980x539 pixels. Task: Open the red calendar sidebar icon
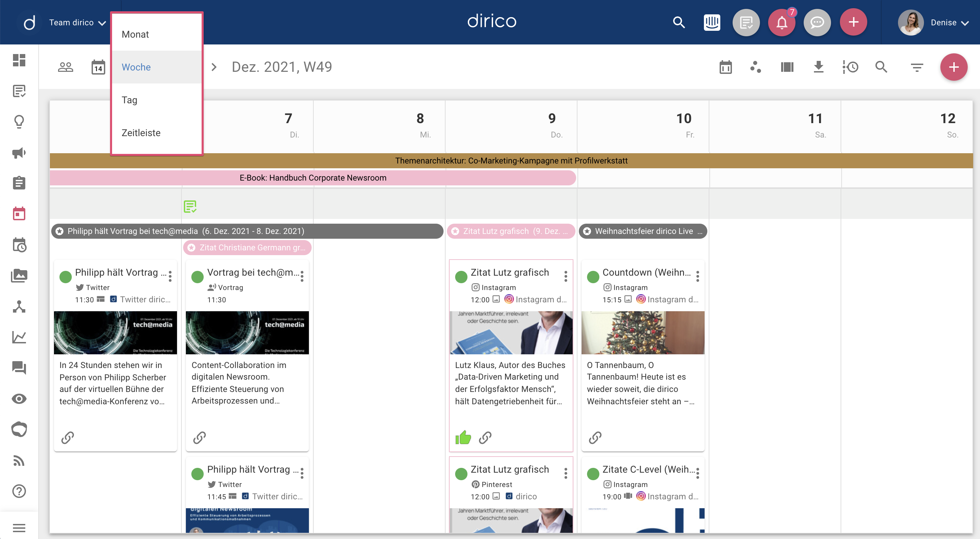(19, 214)
